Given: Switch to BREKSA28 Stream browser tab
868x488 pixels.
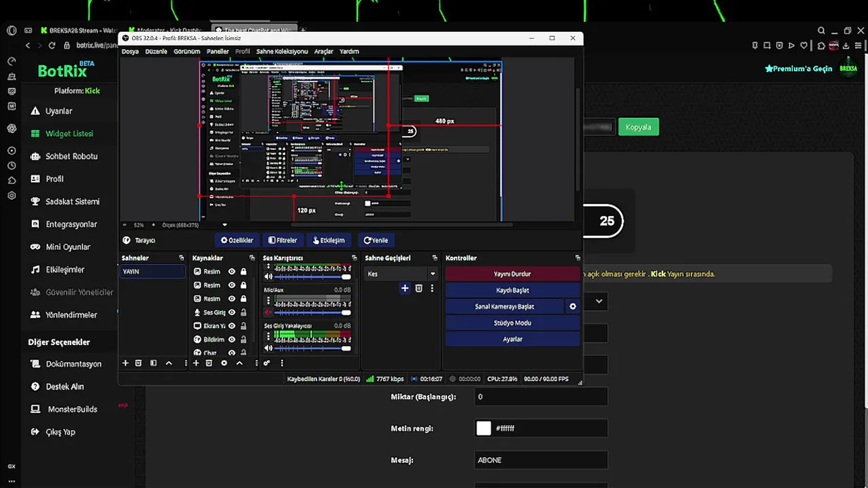Looking at the screenshot, I should coord(79,30).
